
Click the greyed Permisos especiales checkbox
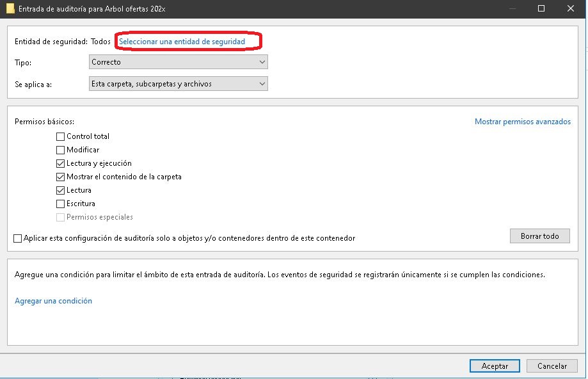tap(61, 217)
